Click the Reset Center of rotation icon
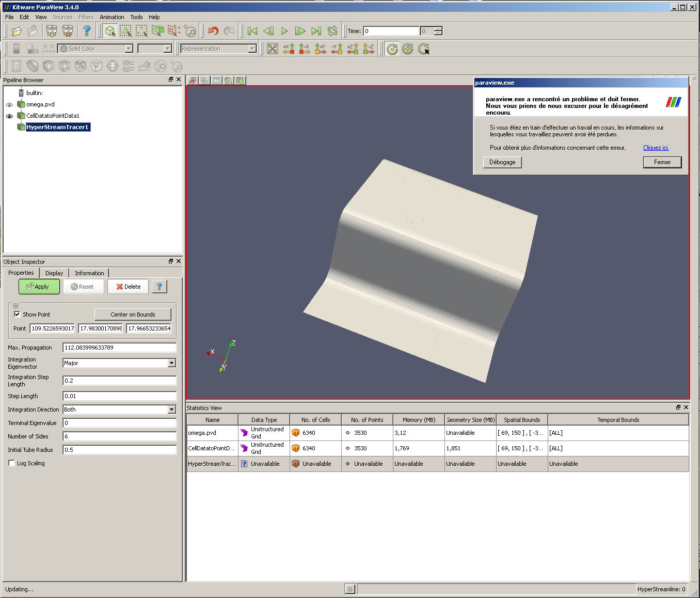Screen dimensions: 700x598 pos(408,49)
